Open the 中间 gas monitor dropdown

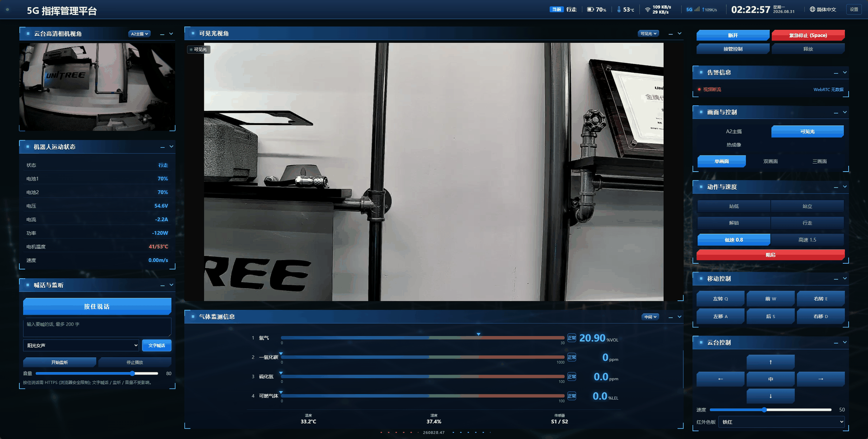(651, 317)
